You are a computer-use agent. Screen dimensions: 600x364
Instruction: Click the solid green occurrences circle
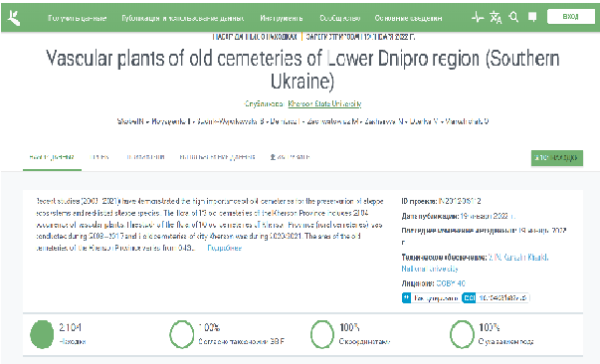click(42, 334)
